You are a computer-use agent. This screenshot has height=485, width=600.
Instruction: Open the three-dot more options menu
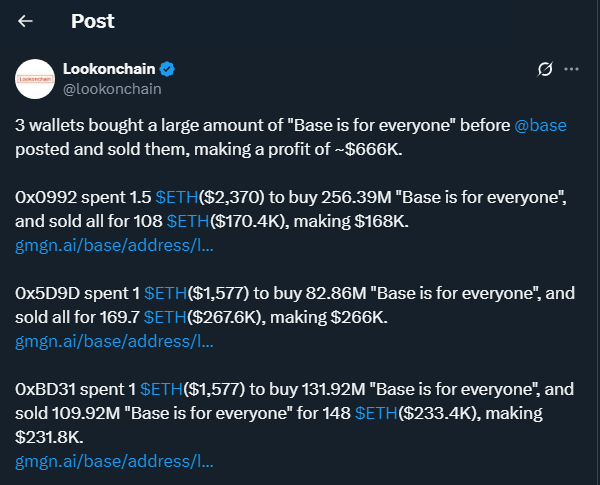click(x=572, y=69)
